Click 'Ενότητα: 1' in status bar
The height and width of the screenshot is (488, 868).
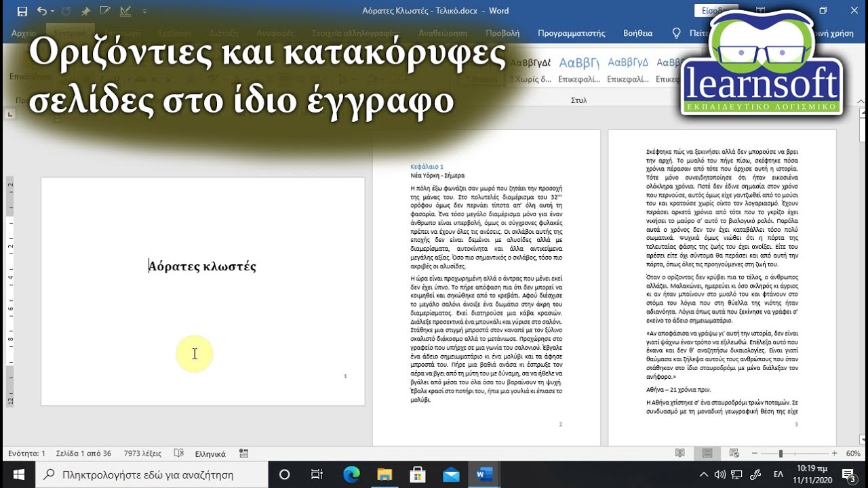click(26, 453)
